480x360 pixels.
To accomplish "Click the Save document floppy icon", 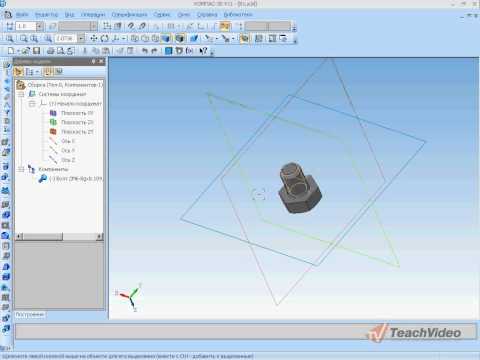I will pos(36,51).
